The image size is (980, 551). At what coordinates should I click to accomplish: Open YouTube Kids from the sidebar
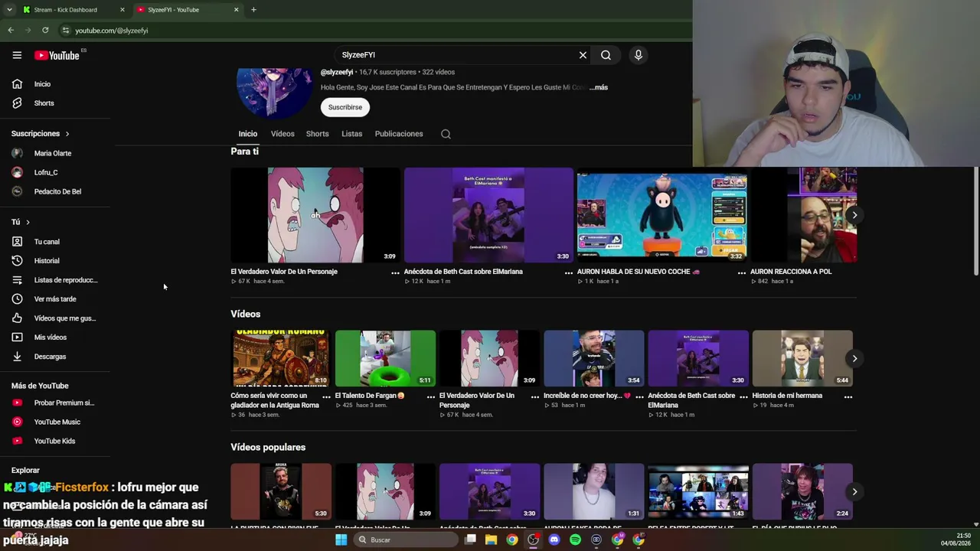click(55, 441)
